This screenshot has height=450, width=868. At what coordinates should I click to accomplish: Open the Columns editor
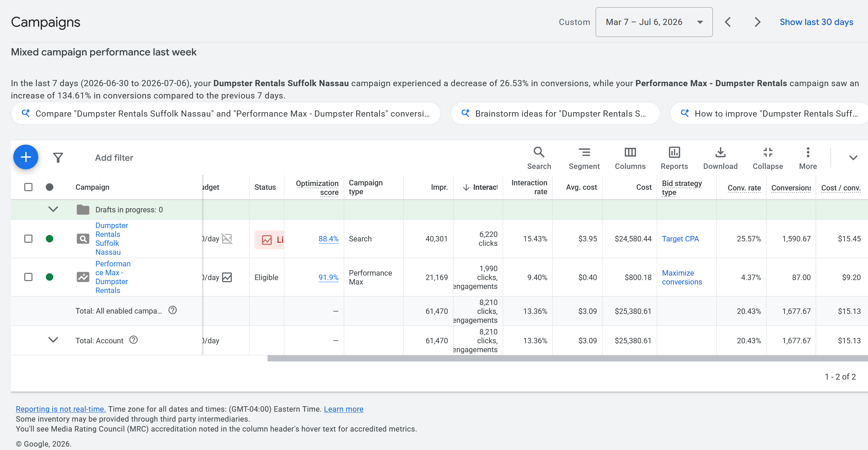click(x=630, y=158)
